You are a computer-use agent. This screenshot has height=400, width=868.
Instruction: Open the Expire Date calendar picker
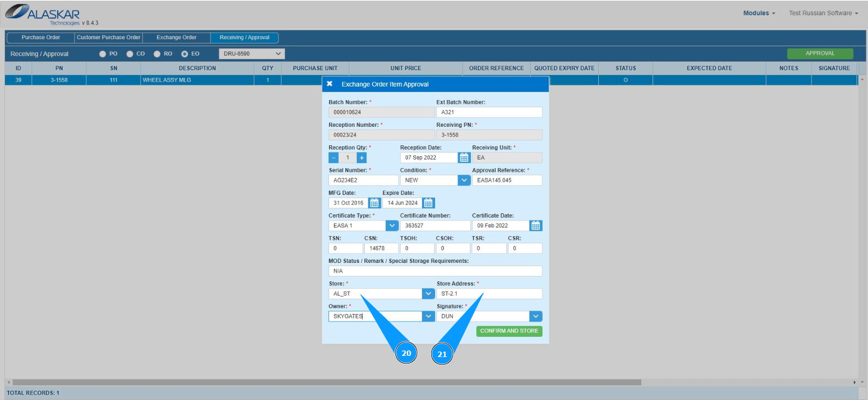coord(429,203)
